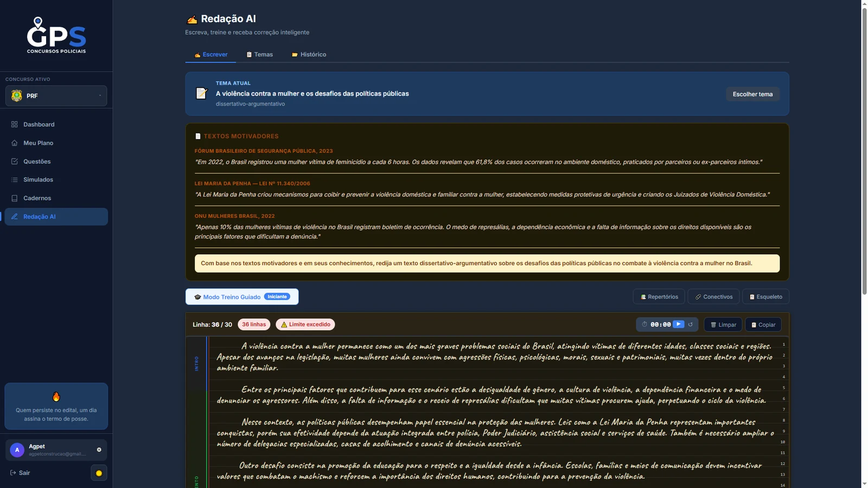The width and height of the screenshot is (868, 488).
Task: Click the PRF badge emblem icon
Action: click(17, 96)
